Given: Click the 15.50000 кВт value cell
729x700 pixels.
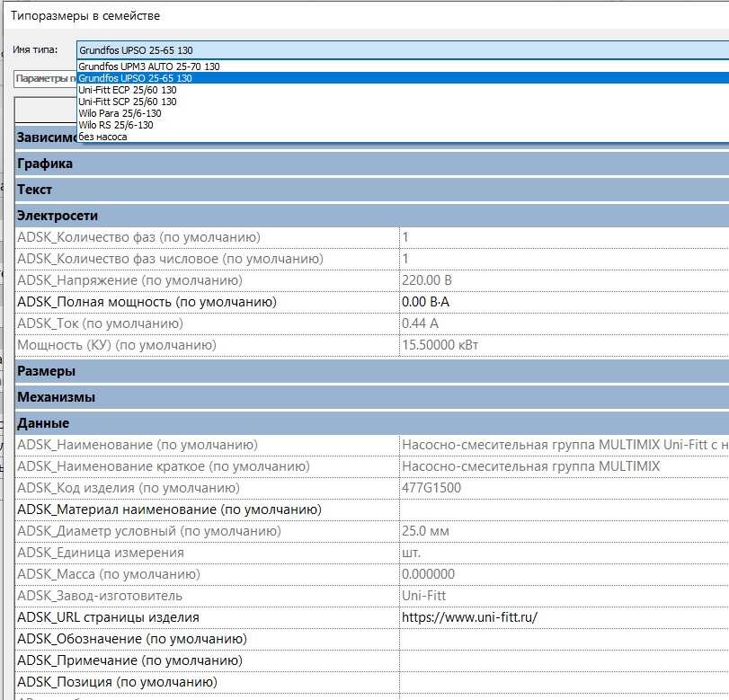Looking at the screenshot, I should pyautogui.click(x=565, y=345).
